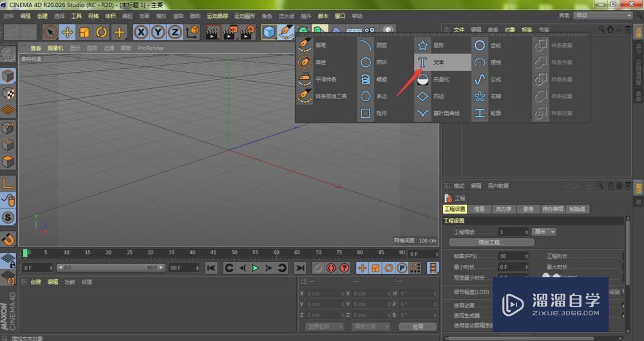Open render settings clapperboard with gear
Screen dimensions: 644x341
pos(247,32)
